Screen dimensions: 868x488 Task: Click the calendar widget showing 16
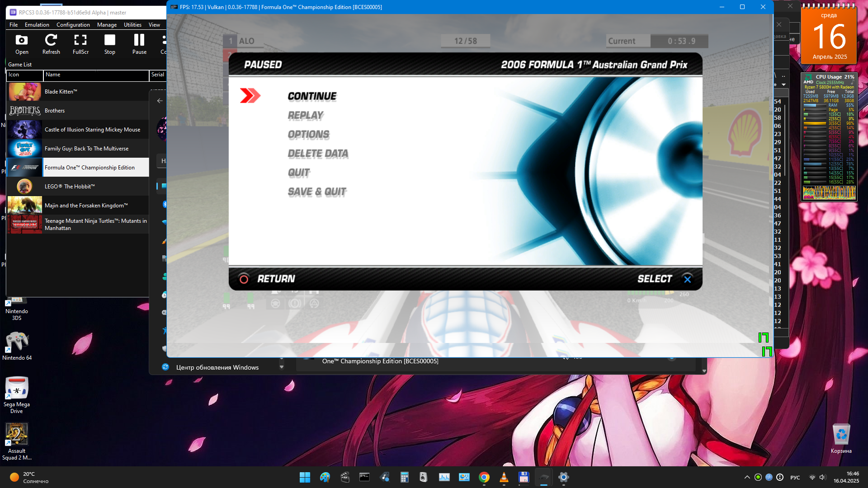(x=829, y=34)
